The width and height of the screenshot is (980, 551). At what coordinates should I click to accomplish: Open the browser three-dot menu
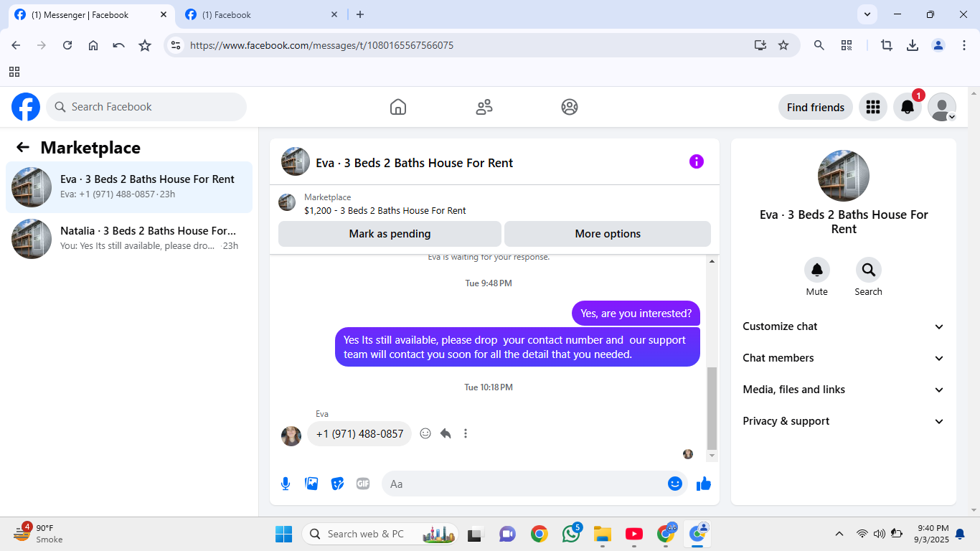pyautogui.click(x=964, y=45)
